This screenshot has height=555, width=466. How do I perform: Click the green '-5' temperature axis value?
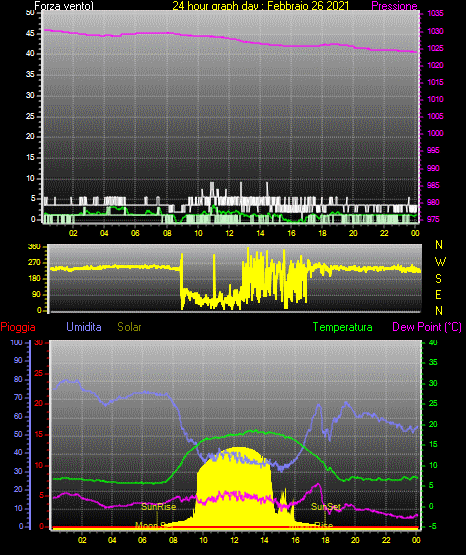[432, 526]
